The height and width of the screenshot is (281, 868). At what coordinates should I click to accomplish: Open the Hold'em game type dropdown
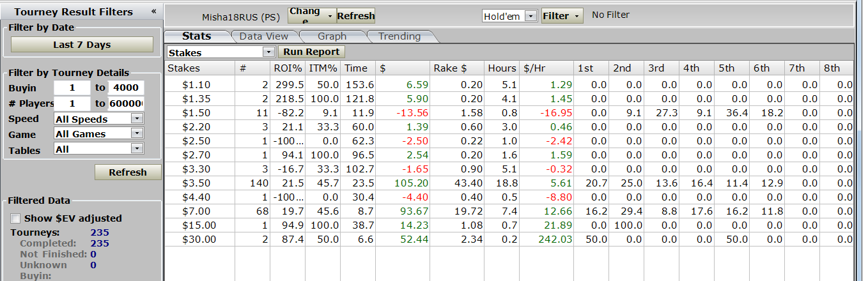(x=531, y=16)
